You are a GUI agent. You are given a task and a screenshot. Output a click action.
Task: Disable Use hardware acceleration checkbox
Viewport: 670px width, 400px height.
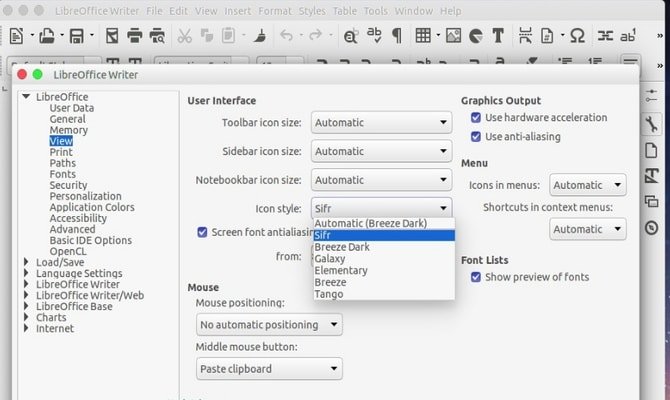[x=476, y=118]
